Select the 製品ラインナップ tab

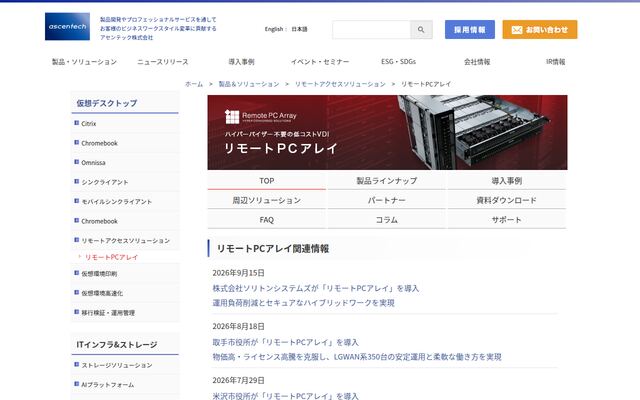tap(387, 180)
